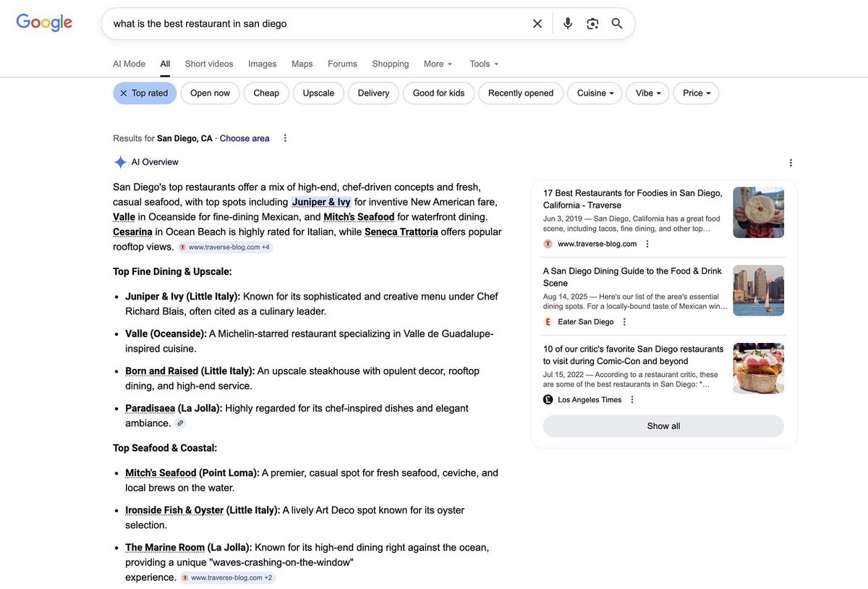Deselect the Top rated filter chip

(x=124, y=93)
